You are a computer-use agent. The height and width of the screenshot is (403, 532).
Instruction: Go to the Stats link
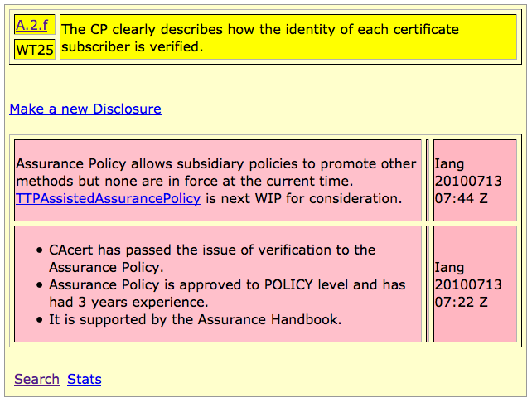pyautogui.click(x=84, y=379)
